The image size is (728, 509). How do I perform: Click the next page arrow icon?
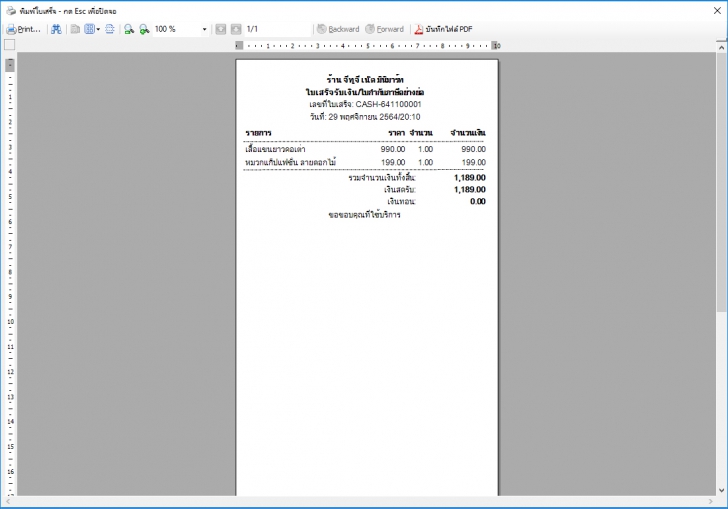tap(236, 29)
